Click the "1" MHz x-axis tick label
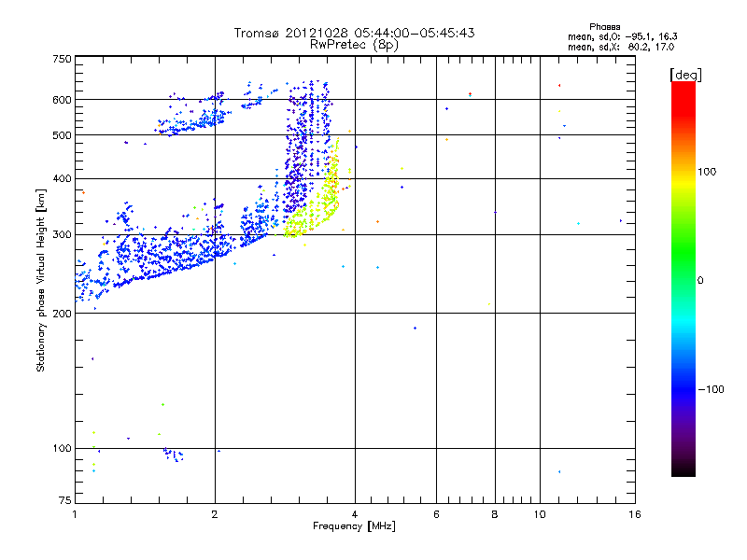The width and height of the screenshot is (747, 560). (x=75, y=514)
